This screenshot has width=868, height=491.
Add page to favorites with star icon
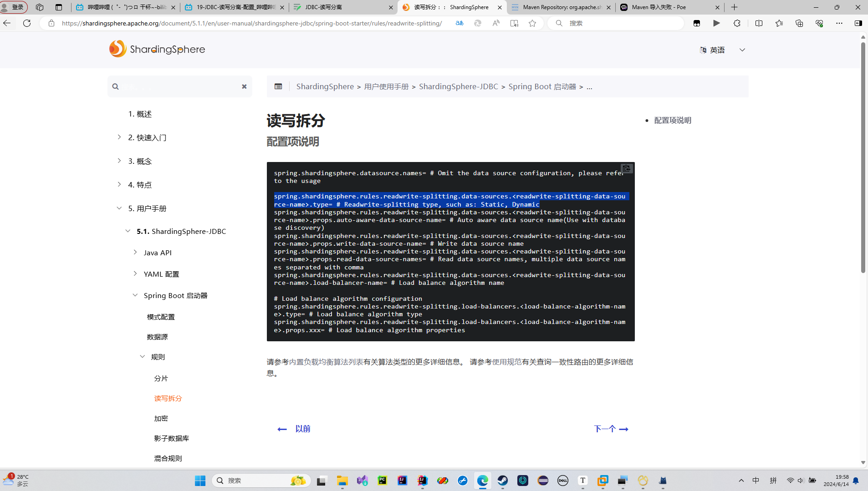(x=532, y=23)
